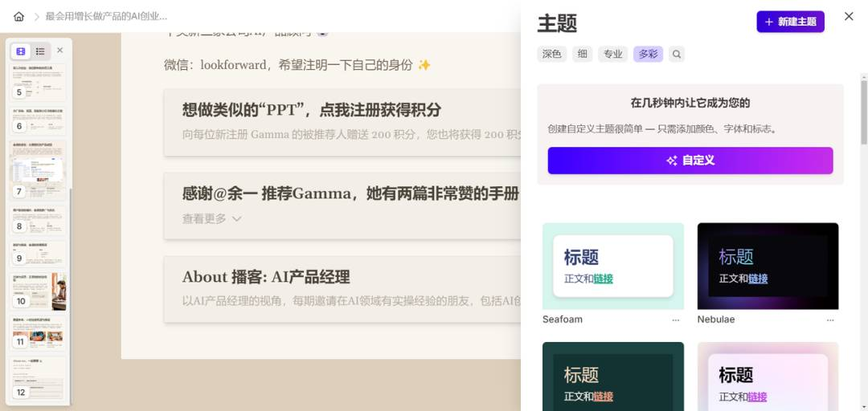Screen dimensions: 868x411
Task: Filter themes by 深色 tag
Action: [551, 55]
